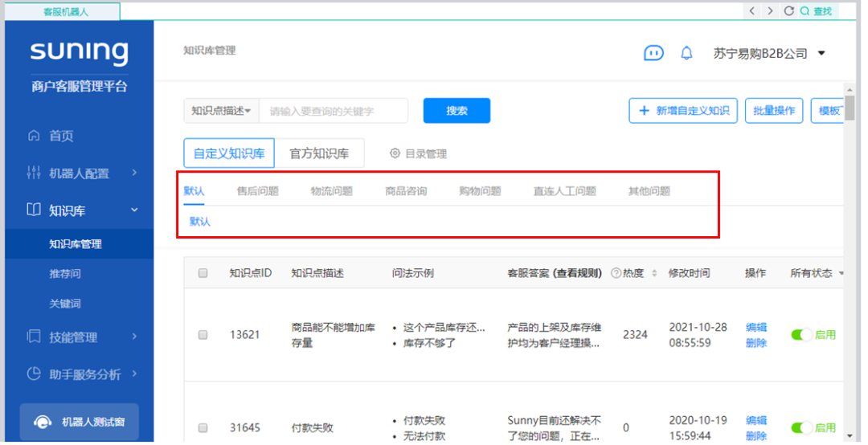The height and width of the screenshot is (445, 868).
Task: Select the 商品咨询 category tab
Action: [x=406, y=191]
